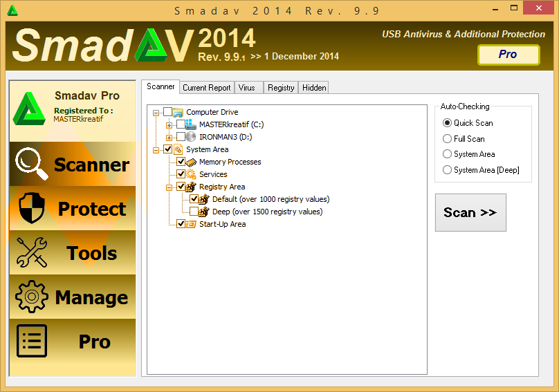Click the System Area icon
Screen dimensions: 559x392
tap(178, 149)
